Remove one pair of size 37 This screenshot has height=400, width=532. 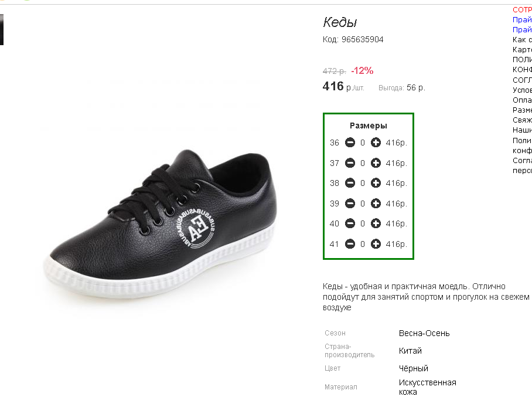(x=350, y=163)
